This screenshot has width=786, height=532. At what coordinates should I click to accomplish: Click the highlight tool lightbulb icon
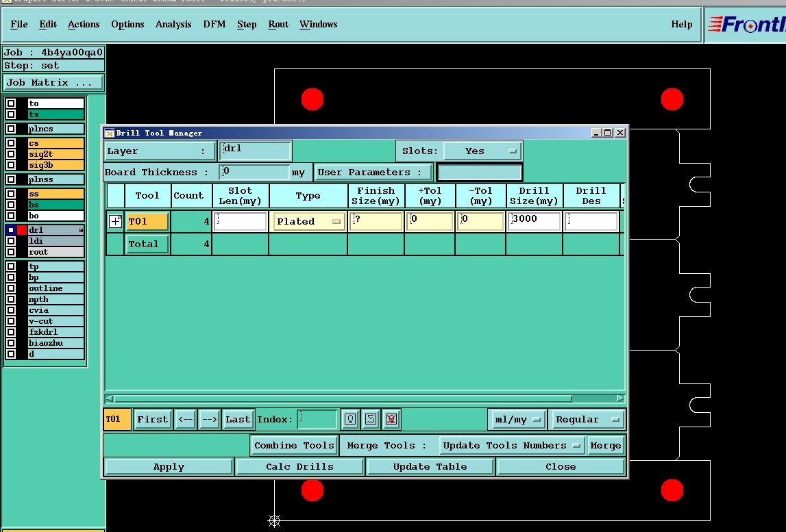click(350, 419)
